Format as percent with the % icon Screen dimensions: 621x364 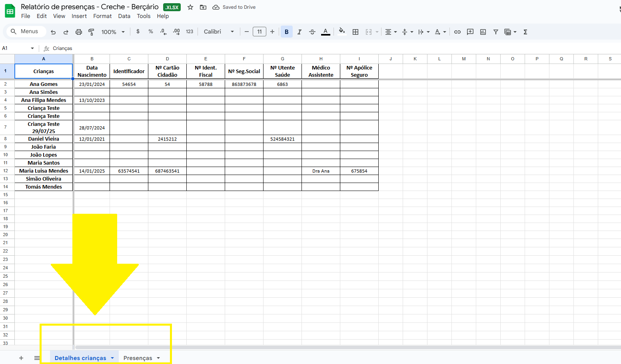tap(151, 32)
